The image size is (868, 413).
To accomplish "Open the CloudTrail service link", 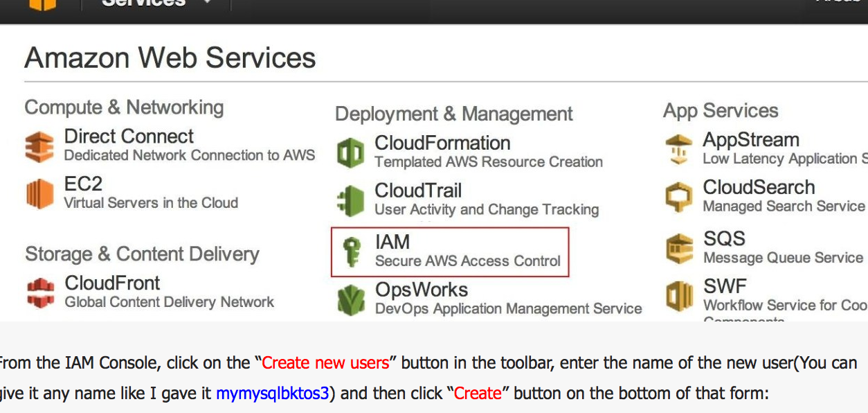I will tap(418, 191).
